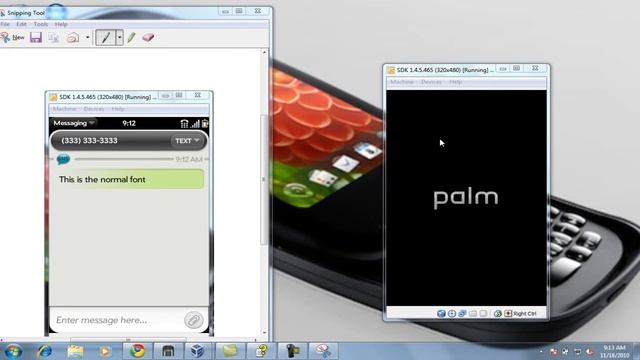Open the Devices menu in running SDK window

pyautogui.click(x=431, y=82)
